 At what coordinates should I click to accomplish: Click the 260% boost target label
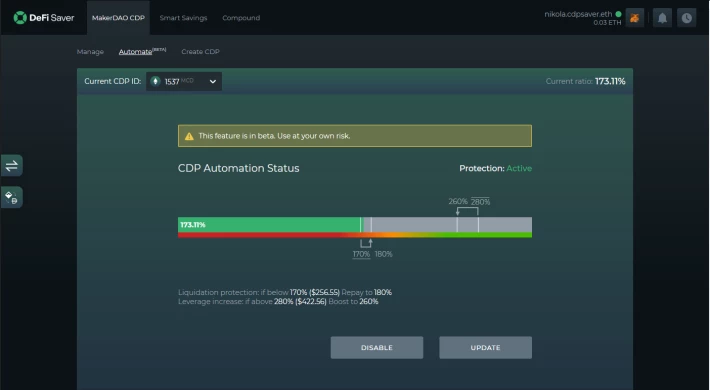[458, 201]
